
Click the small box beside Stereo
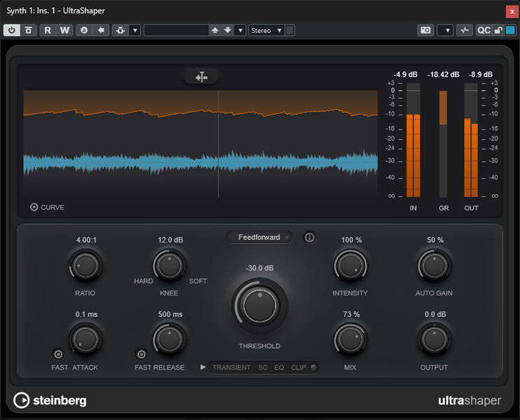point(290,30)
